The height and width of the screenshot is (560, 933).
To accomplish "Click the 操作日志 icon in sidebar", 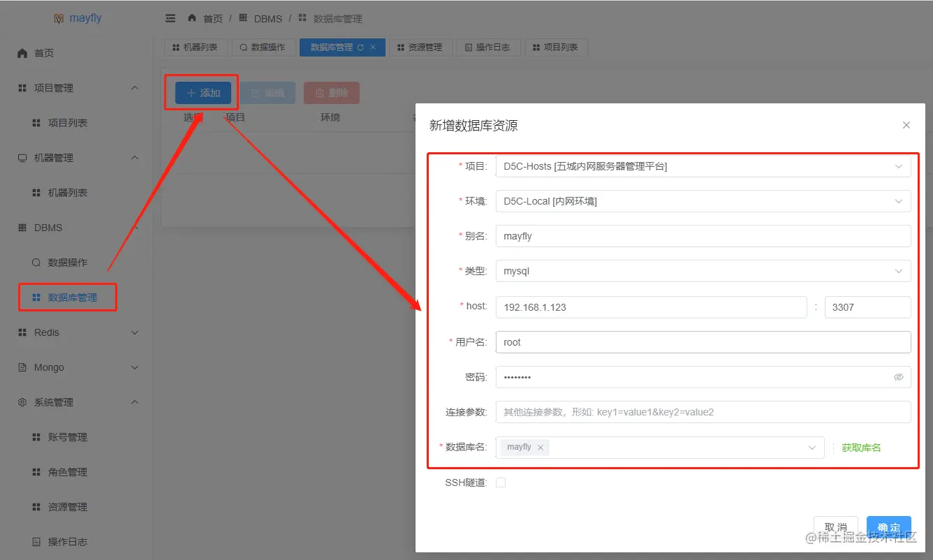I will pyautogui.click(x=36, y=542).
